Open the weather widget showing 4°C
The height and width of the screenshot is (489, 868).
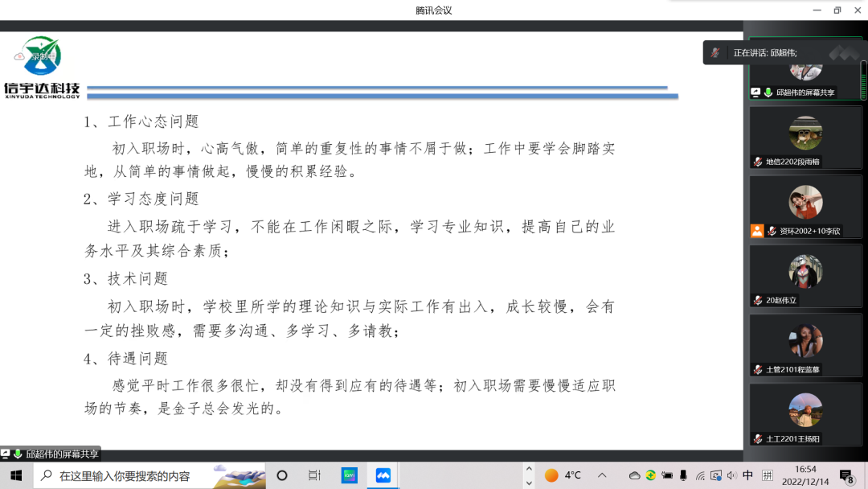(x=563, y=475)
